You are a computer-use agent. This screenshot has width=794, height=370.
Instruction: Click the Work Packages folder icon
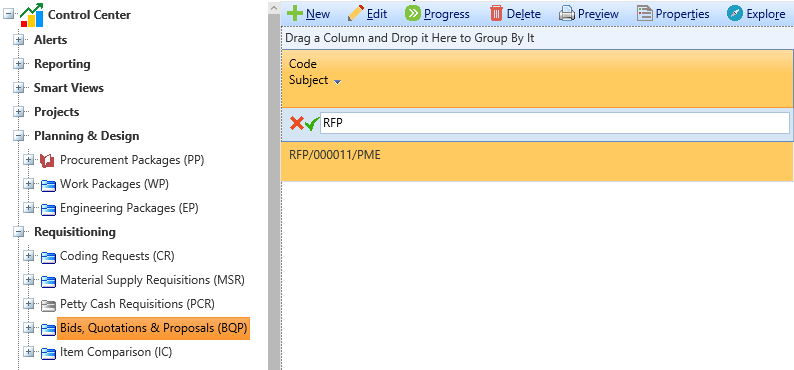click(48, 185)
